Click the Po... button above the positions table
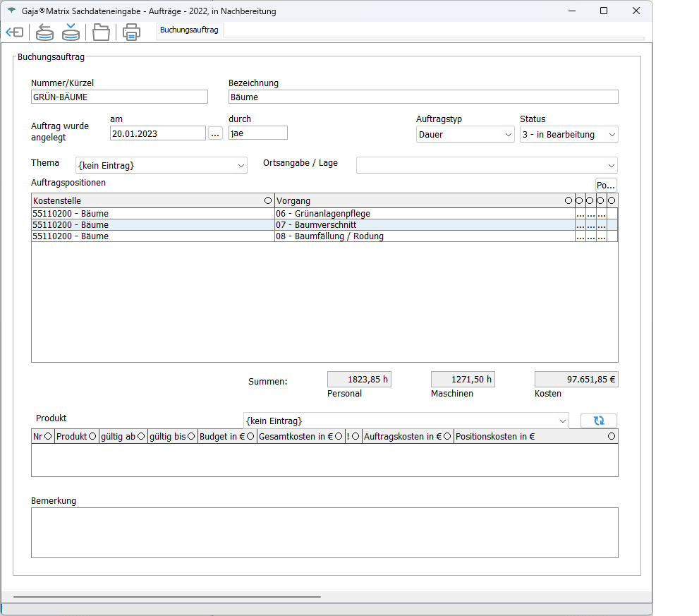699x616 pixels. point(606,185)
